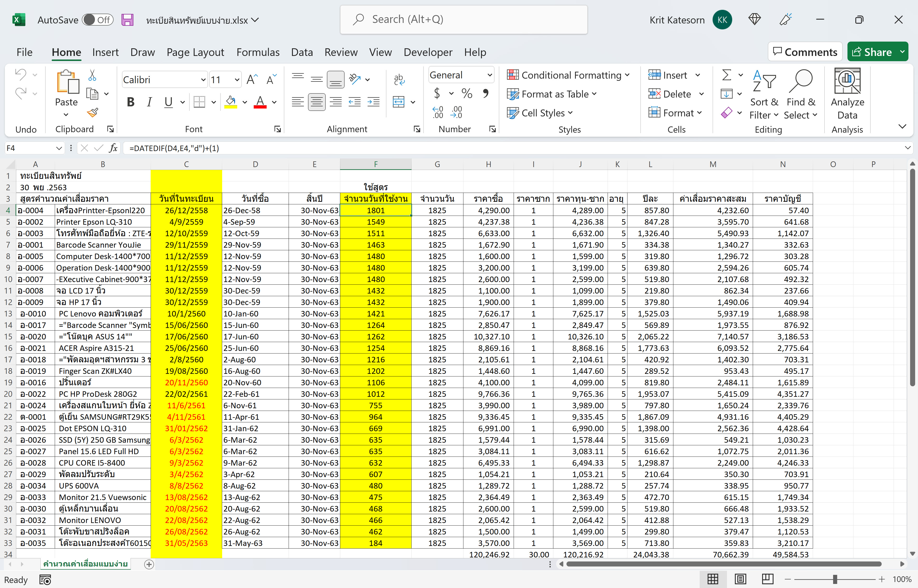
Task: Click the Fill down arrow icon
Action: click(x=727, y=93)
